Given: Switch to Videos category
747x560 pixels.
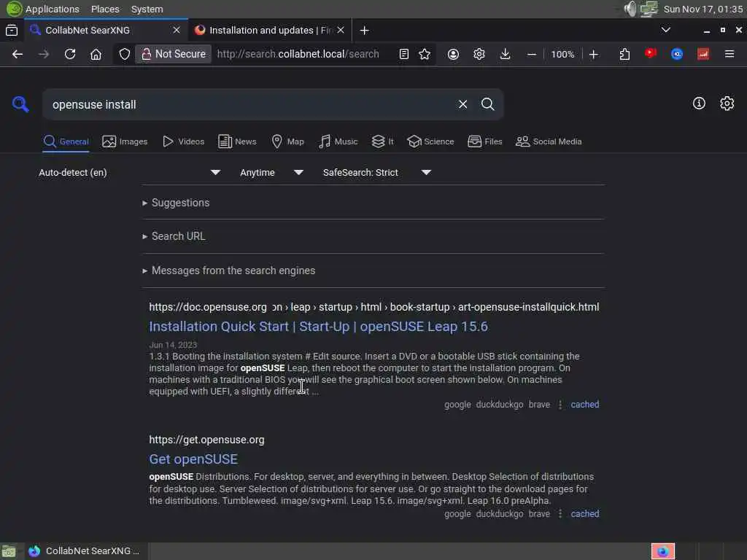Looking at the screenshot, I should pos(183,141).
